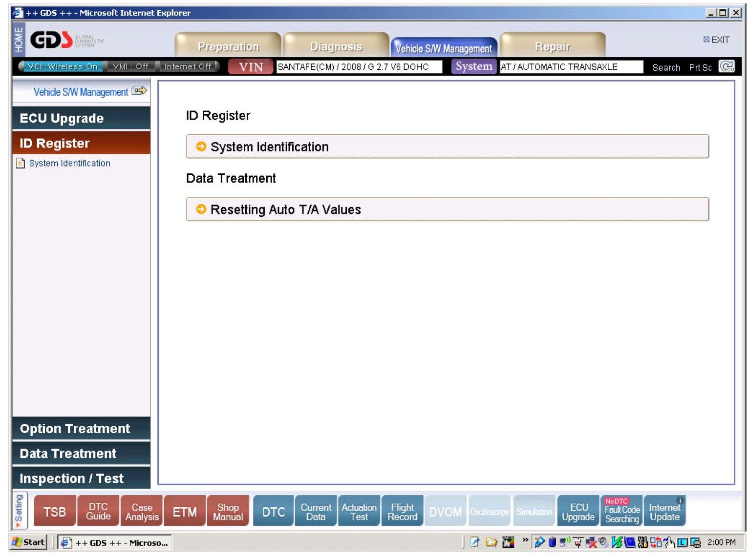Open Fault Code Searching tool
The width and height of the screenshot is (748, 560).
point(621,512)
